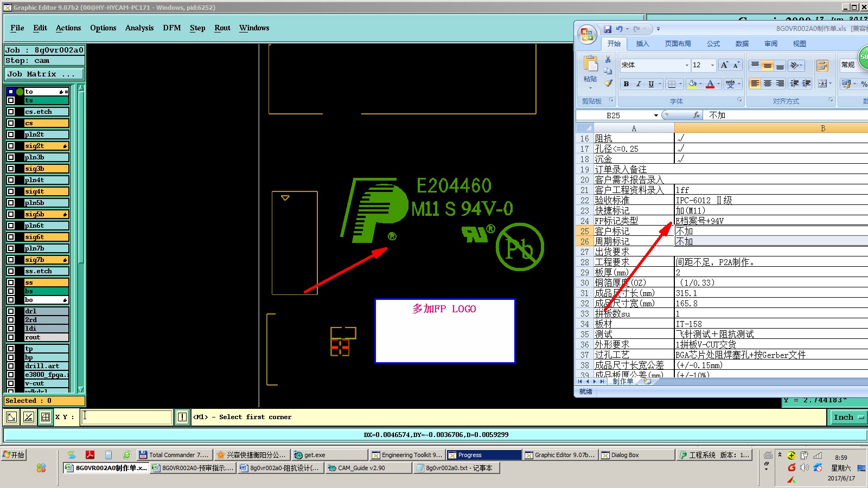Open the merge cells dropdown arrow
This screenshot has height=488, width=868.
pyautogui.click(x=830, y=84)
